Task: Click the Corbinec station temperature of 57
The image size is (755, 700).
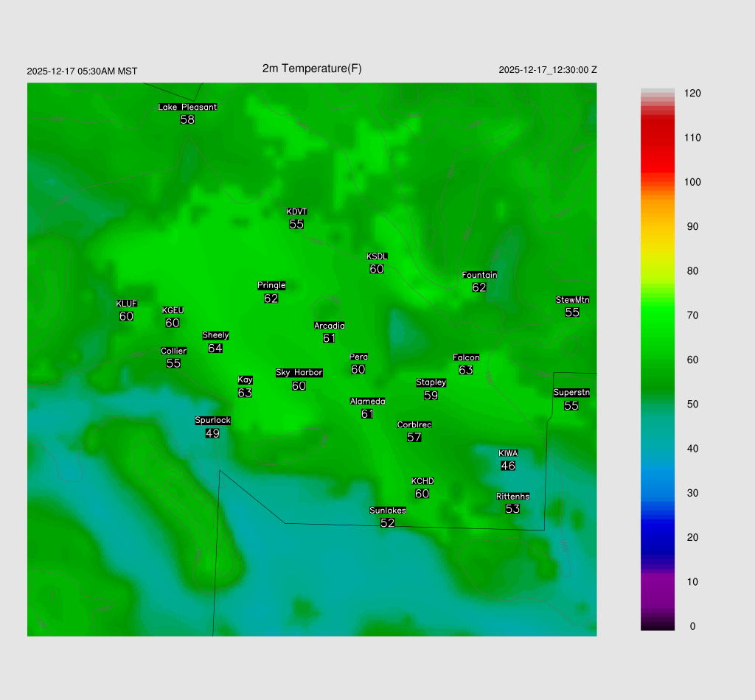Action: point(414,437)
